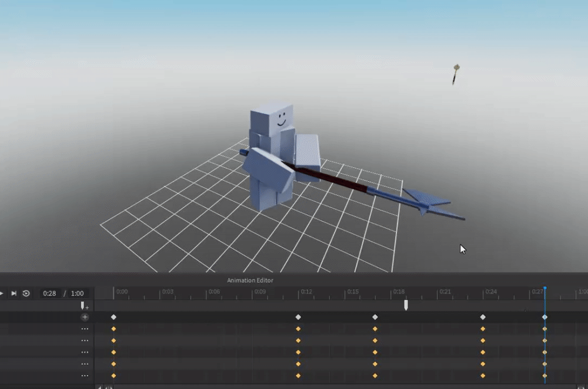Select the small dart floating in the sky
Screen dimensions: 588x389
(x=455, y=74)
